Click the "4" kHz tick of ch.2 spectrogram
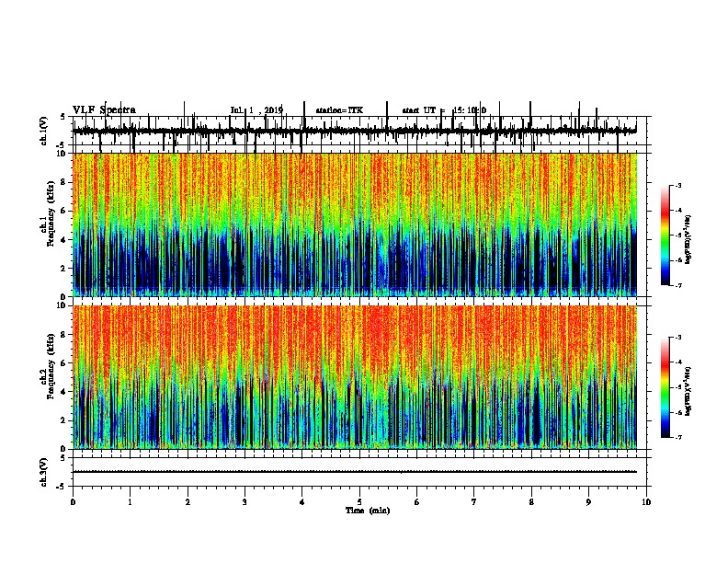728x563 pixels. coord(64,392)
